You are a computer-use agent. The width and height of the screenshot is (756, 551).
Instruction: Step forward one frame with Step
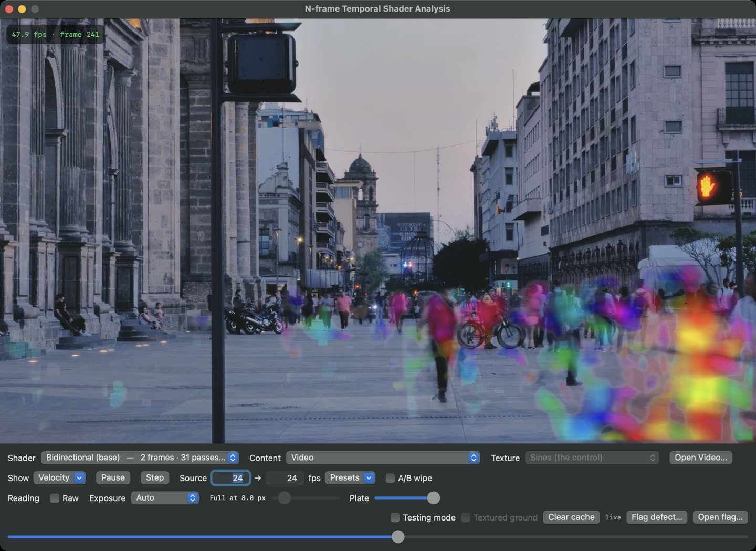click(155, 477)
